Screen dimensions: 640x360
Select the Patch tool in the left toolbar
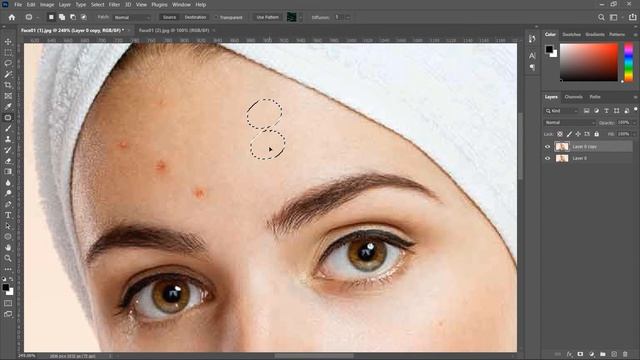coord(8,118)
